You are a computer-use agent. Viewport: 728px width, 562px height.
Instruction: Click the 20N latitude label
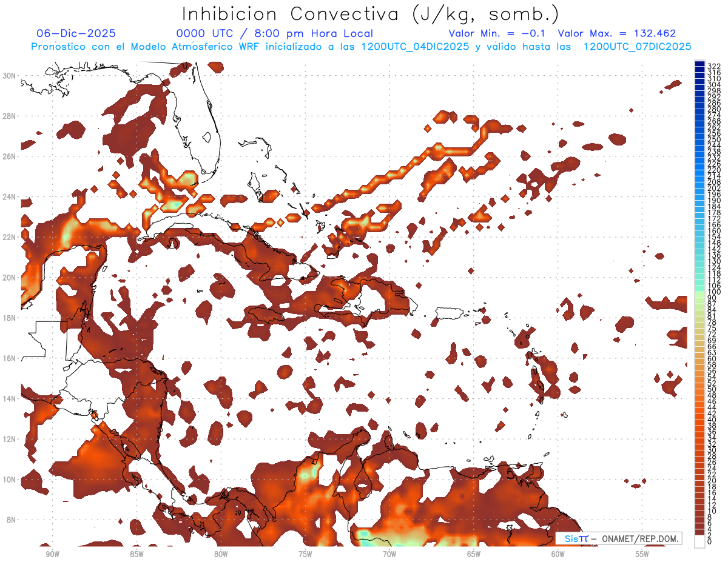pyautogui.click(x=9, y=278)
